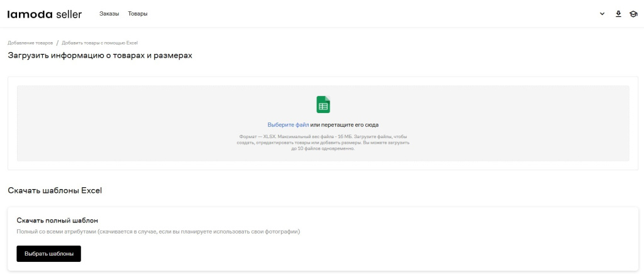This screenshot has width=644, height=277.
Task: Click the word 'seller' in the logo
Action: coord(69,14)
